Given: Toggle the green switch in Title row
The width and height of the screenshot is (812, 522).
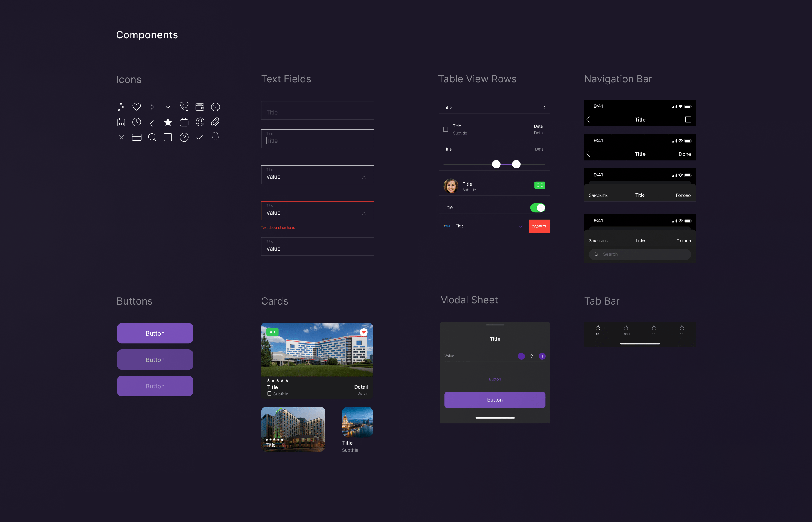Looking at the screenshot, I should pyautogui.click(x=537, y=207).
